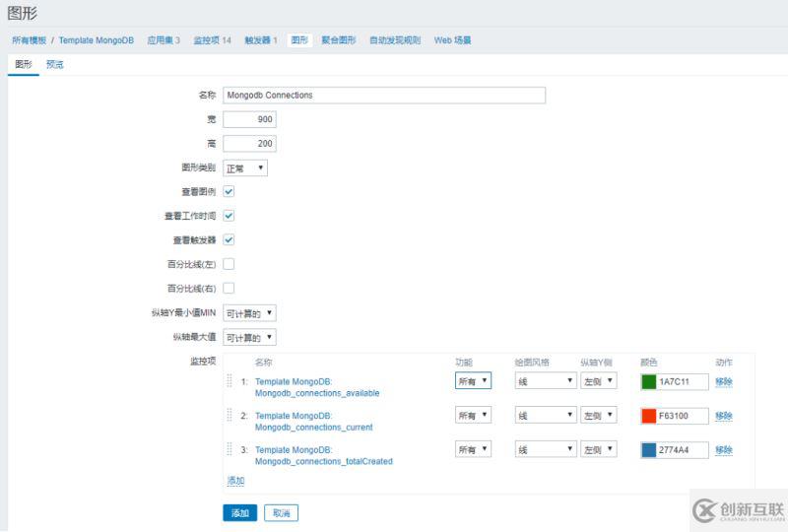Go to 应用集 3 in navigation
Viewport: 788px width, 532px height.
(164, 40)
